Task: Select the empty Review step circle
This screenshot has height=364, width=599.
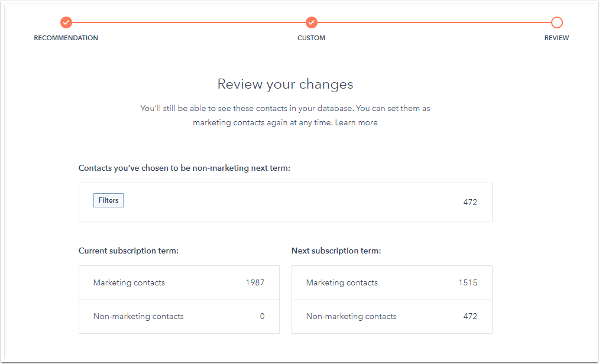Action: coord(556,22)
